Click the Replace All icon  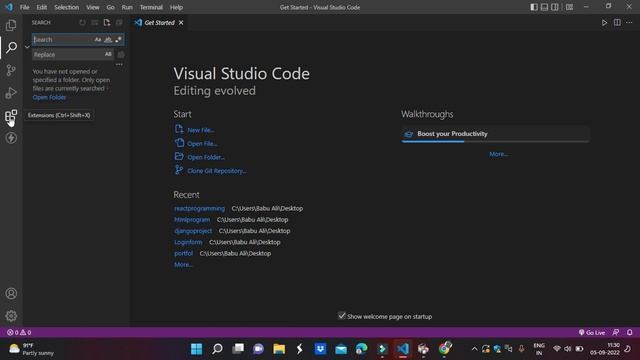(121, 54)
